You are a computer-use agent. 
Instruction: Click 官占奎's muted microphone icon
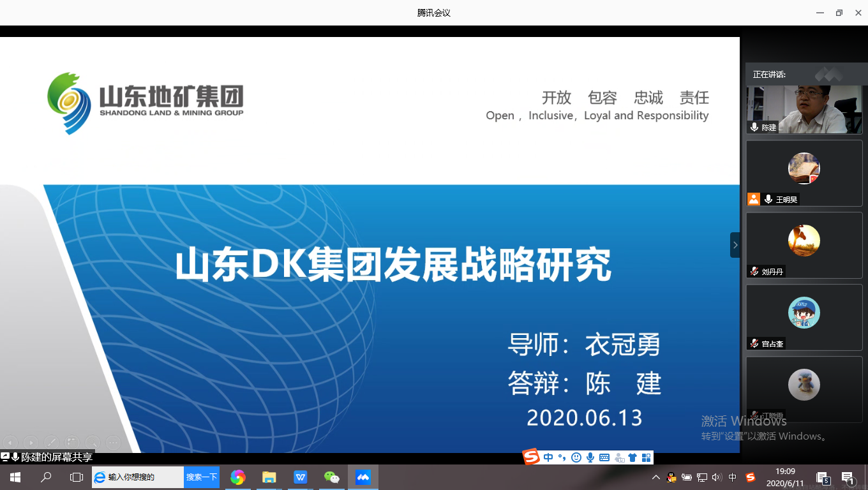[754, 343]
